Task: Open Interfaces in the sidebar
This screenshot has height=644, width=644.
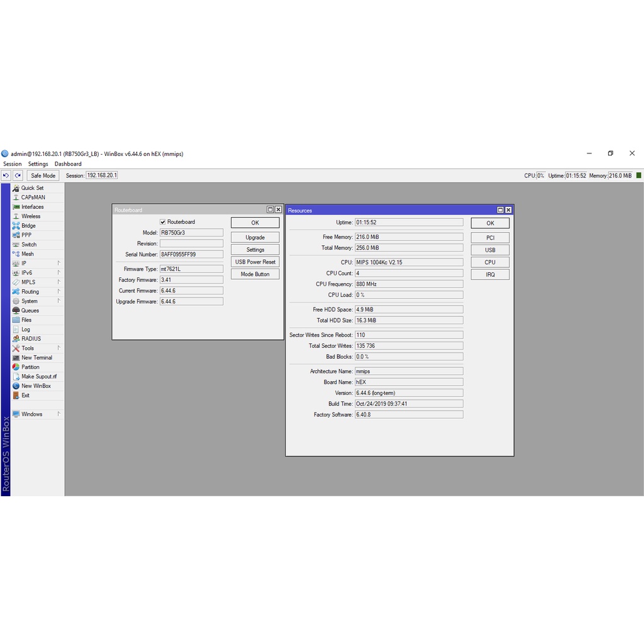Action: [32, 207]
